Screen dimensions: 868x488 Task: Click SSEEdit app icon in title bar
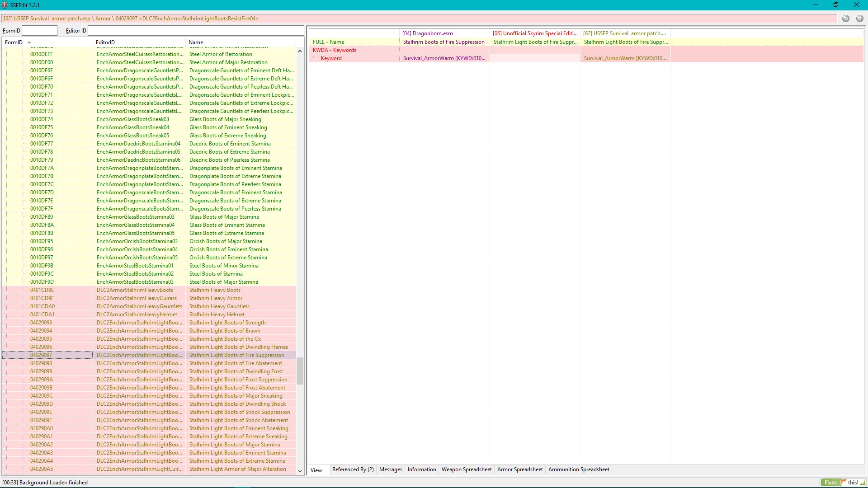click(5, 5)
